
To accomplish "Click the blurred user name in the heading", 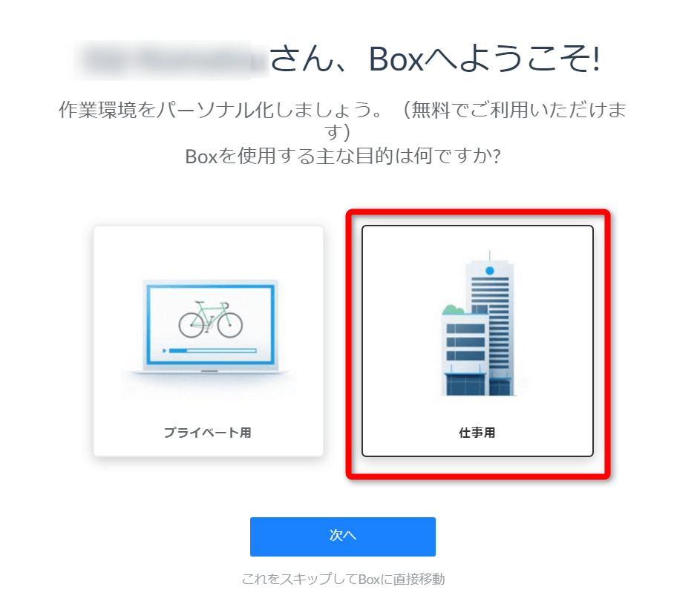I will [x=171, y=60].
